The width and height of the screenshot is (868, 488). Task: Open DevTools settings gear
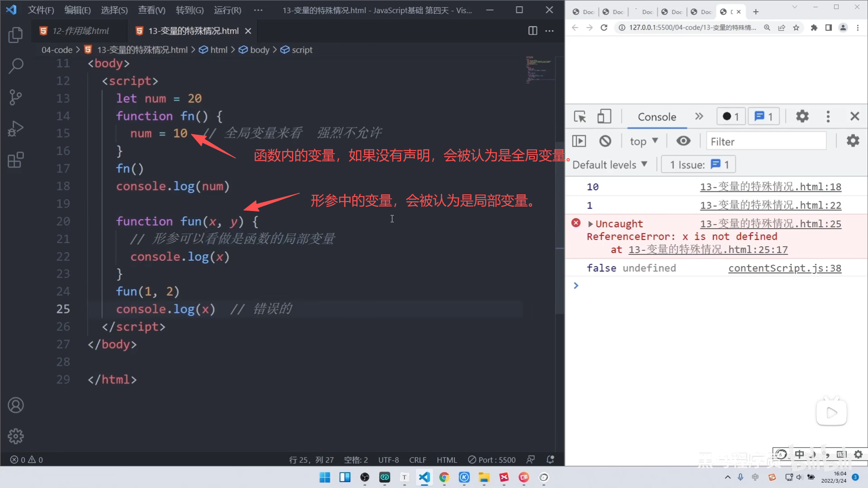(x=802, y=117)
